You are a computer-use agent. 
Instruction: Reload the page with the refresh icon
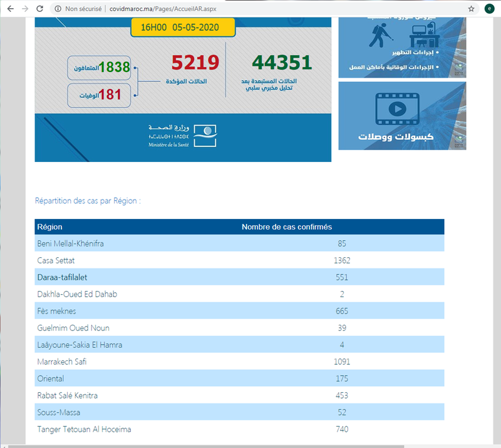(x=40, y=9)
